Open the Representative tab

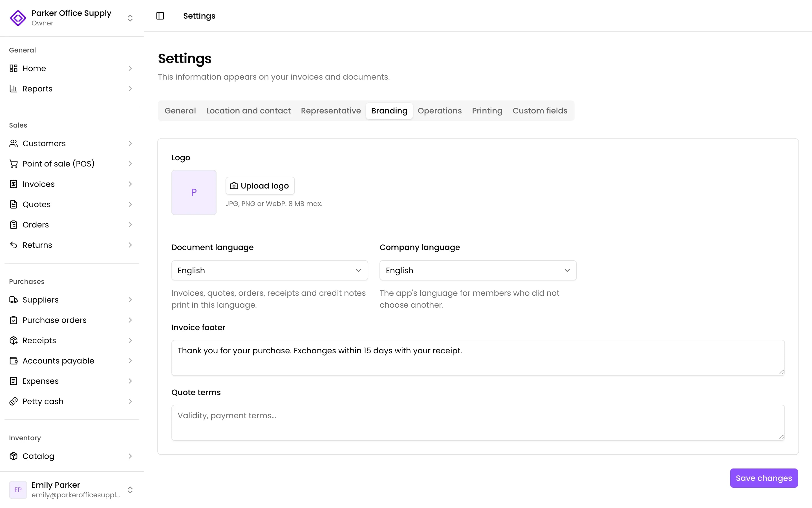[x=331, y=111]
